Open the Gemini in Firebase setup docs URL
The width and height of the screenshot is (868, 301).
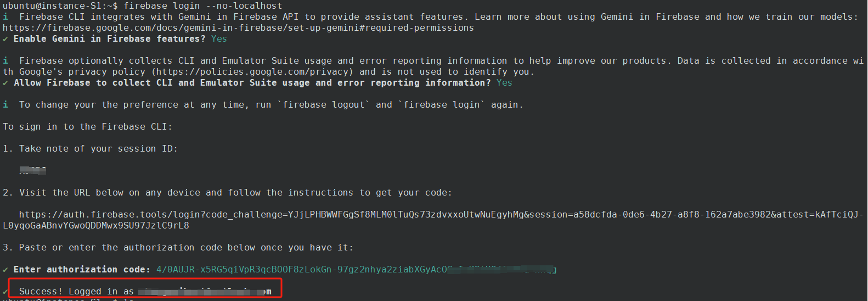(238, 28)
